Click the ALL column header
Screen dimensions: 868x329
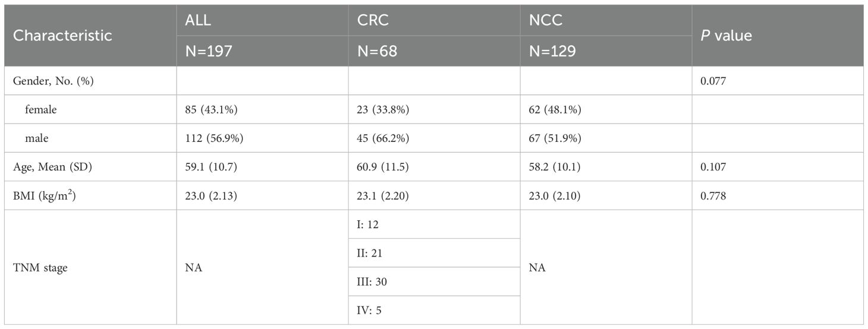199,21
